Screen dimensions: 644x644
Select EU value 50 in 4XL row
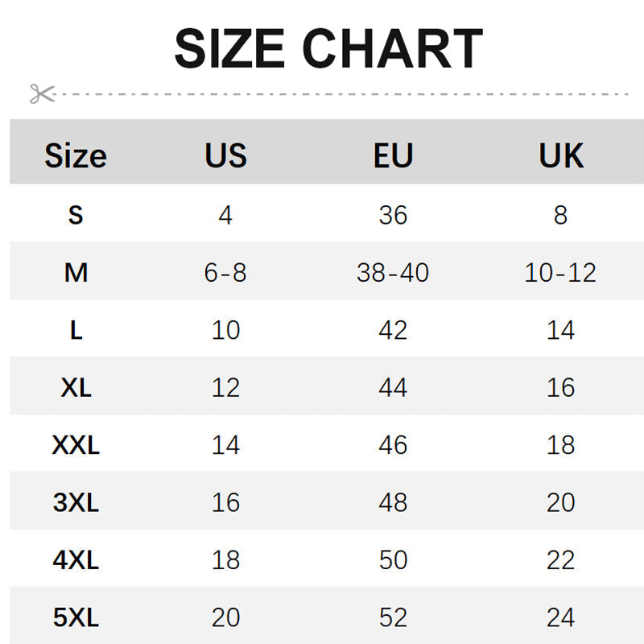point(393,559)
